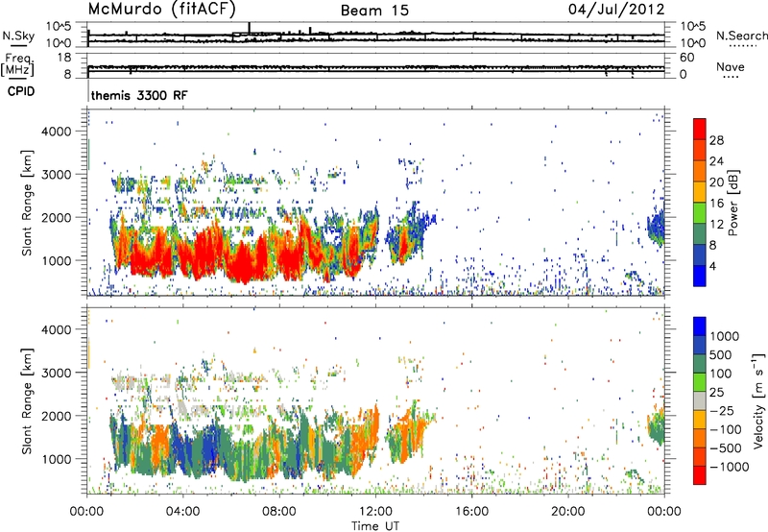Click the 08:00 time tick label

(279, 512)
